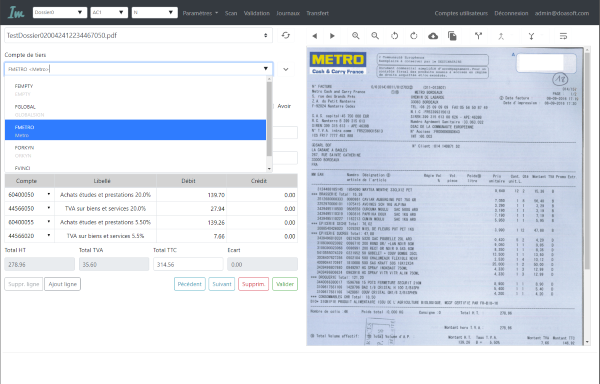Click the split document icon

click(x=478, y=36)
